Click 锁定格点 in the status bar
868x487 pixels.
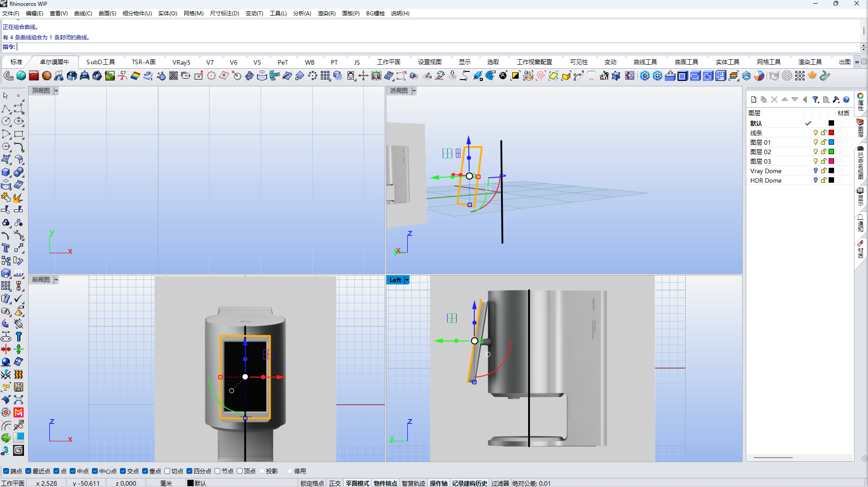click(312, 483)
